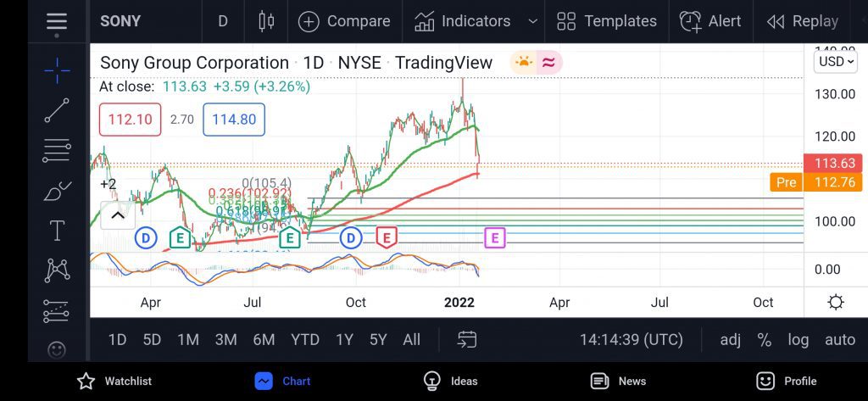
Task: Select the crosshair cursor tool
Action: [x=57, y=70]
